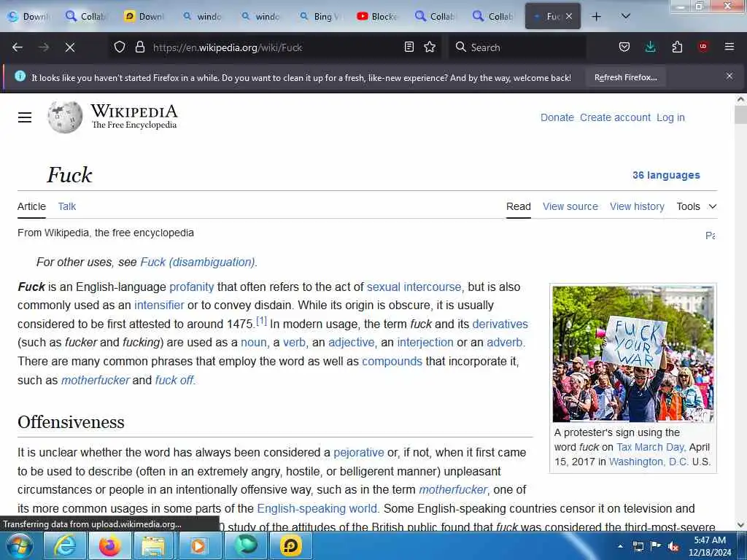Open the interjection link

425,343
